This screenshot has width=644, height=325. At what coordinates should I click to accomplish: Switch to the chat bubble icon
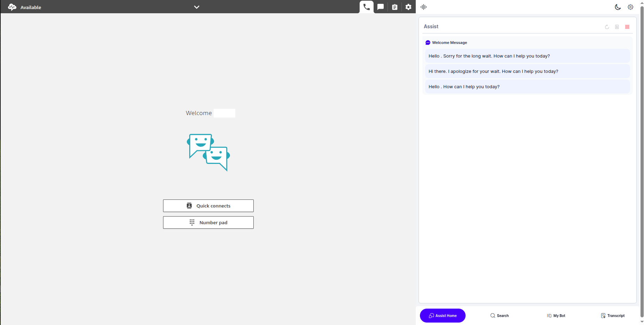pos(381,7)
